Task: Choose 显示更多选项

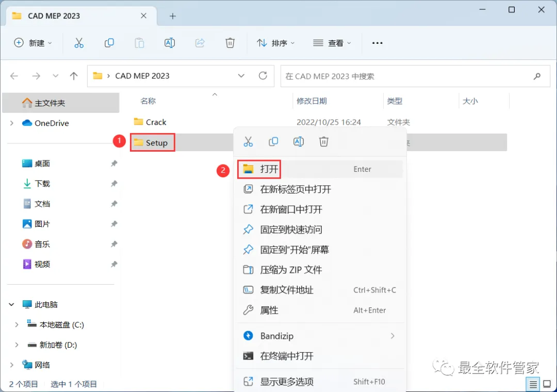Action: (x=320, y=382)
